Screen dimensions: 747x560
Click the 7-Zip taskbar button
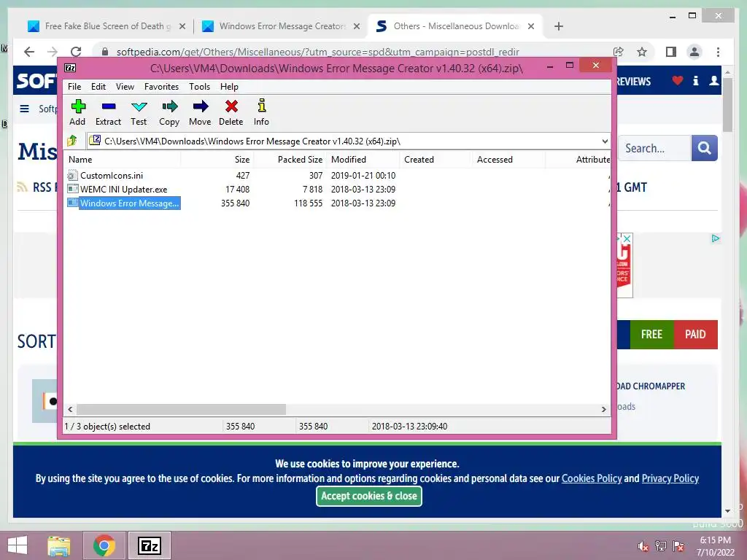pyautogui.click(x=149, y=545)
